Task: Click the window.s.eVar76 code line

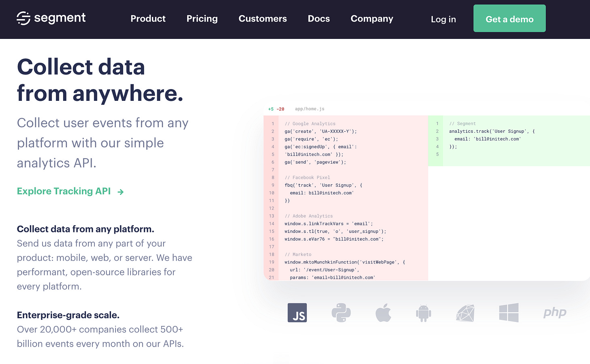Action: pos(334,239)
